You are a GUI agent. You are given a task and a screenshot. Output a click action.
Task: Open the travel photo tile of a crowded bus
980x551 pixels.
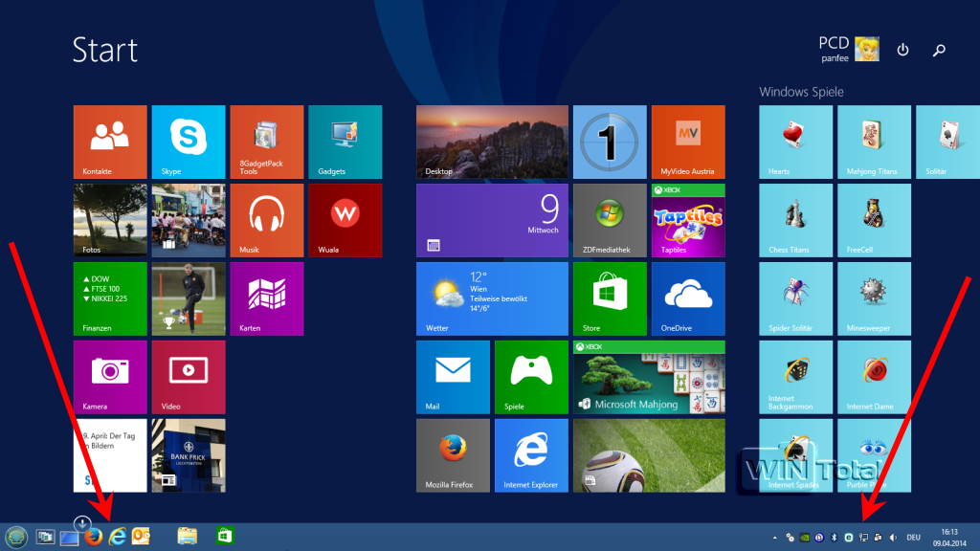click(x=189, y=221)
